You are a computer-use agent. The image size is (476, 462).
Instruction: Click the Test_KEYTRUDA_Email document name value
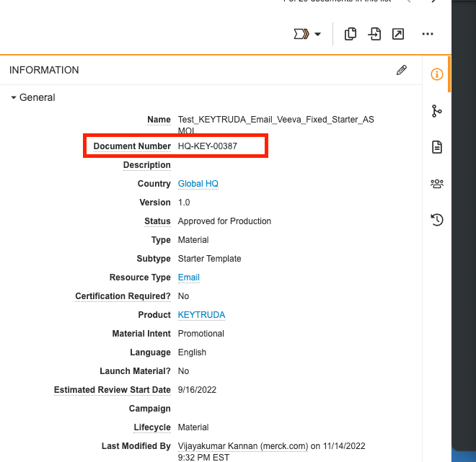[276, 125]
